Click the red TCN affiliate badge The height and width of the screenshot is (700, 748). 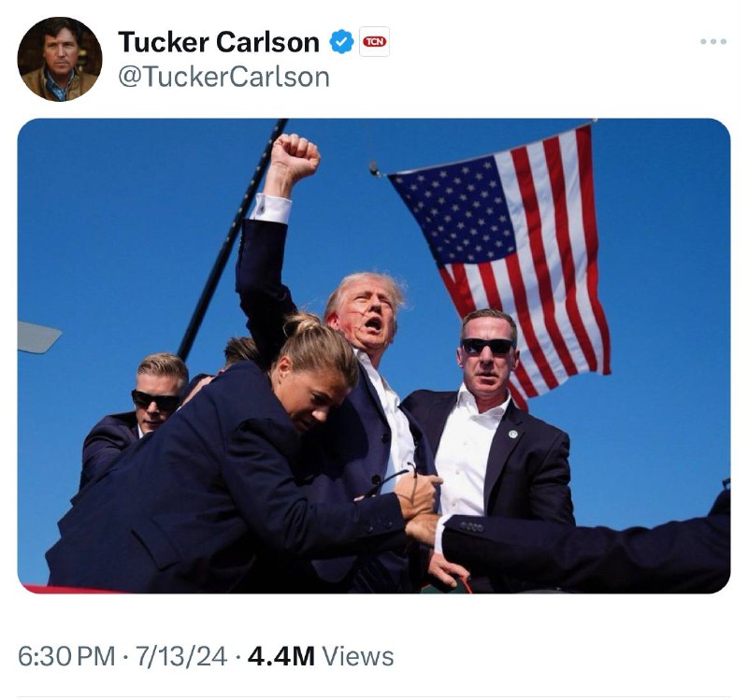[375, 41]
